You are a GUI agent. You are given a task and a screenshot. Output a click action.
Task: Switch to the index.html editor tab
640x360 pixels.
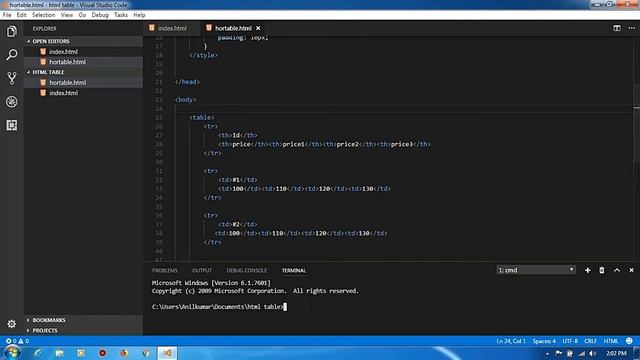pyautogui.click(x=172, y=28)
